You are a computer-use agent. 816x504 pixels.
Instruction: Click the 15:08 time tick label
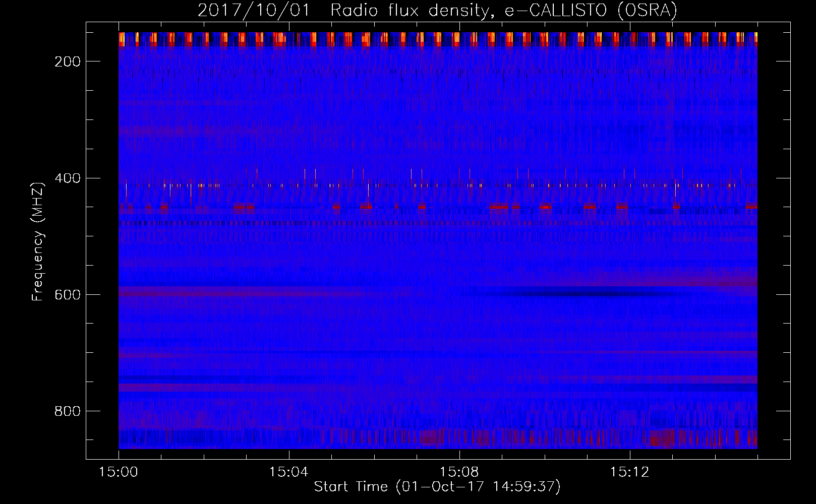point(459,472)
